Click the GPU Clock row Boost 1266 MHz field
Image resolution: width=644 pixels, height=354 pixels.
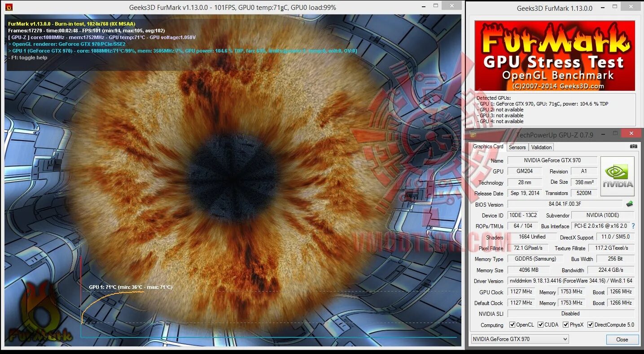621,292
